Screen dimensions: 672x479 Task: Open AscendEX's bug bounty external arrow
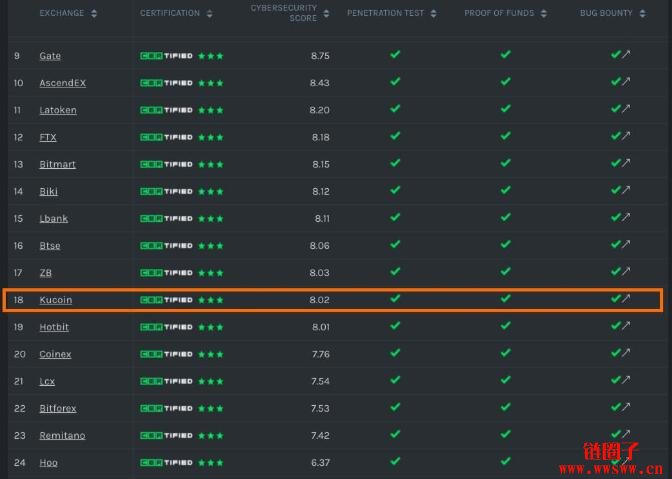tap(626, 81)
